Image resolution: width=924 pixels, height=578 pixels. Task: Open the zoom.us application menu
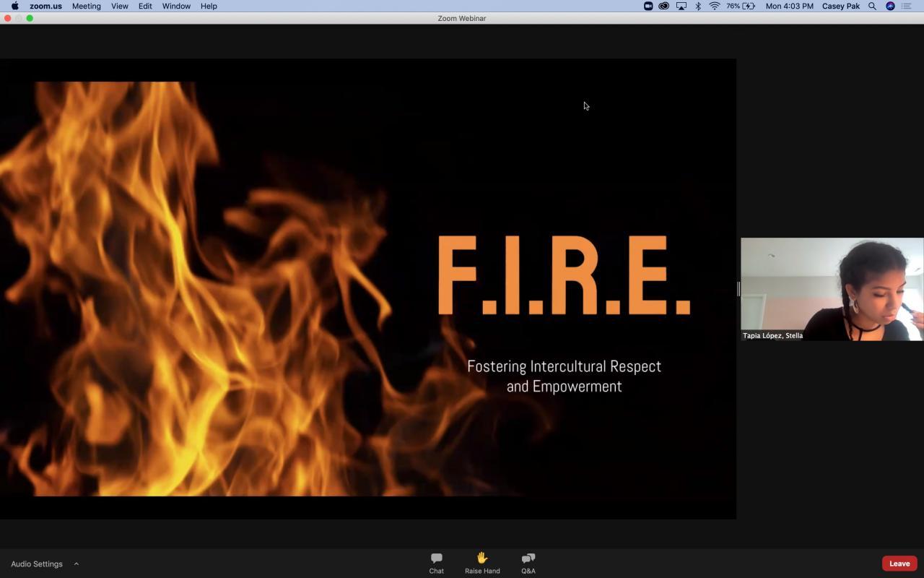45,6
